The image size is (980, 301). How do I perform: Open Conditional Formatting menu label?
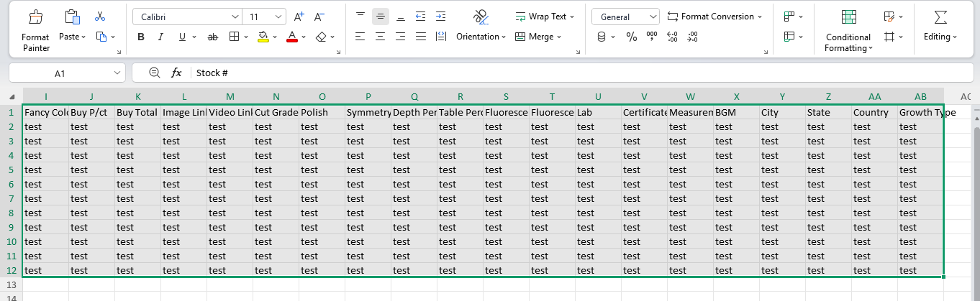click(x=848, y=42)
